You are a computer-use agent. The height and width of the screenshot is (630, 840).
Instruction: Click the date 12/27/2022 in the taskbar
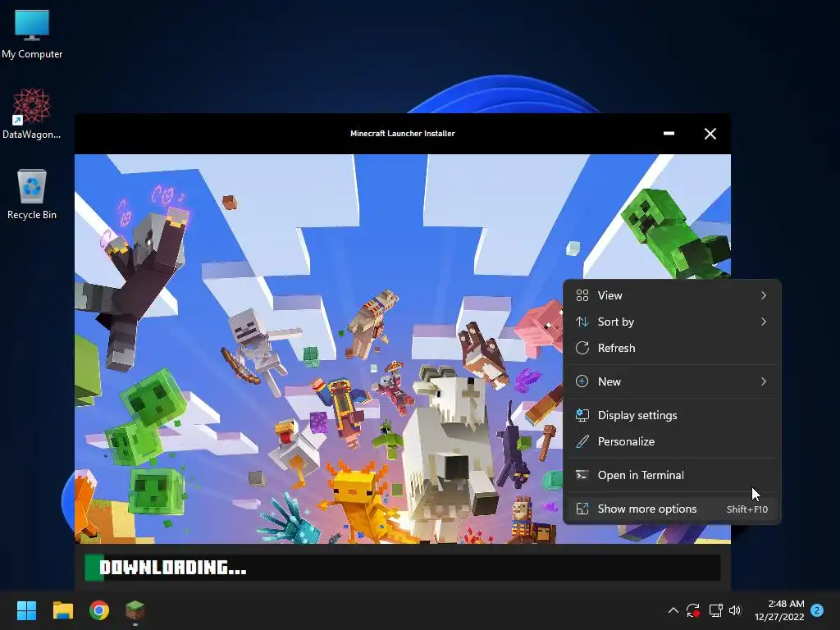(779, 617)
